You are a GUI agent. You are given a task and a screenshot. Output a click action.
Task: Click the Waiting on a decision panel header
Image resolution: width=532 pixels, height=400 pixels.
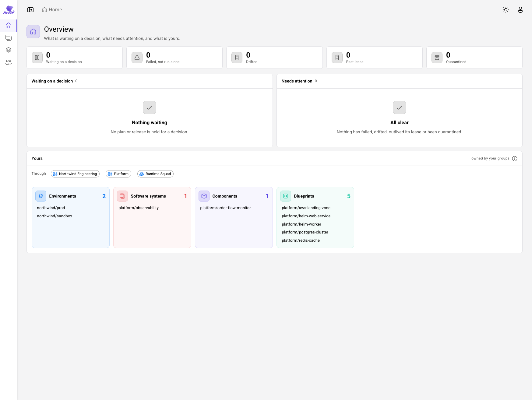(x=150, y=81)
